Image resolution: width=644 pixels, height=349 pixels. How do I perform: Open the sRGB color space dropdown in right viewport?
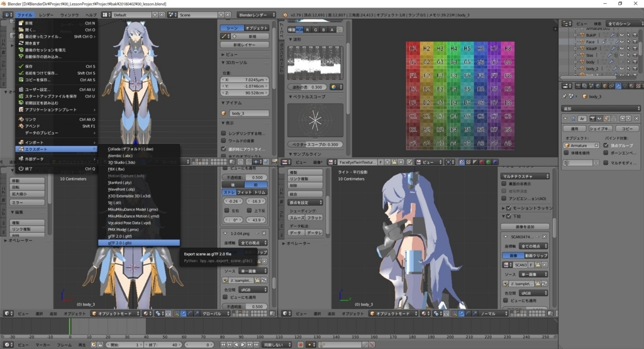pos(533,293)
